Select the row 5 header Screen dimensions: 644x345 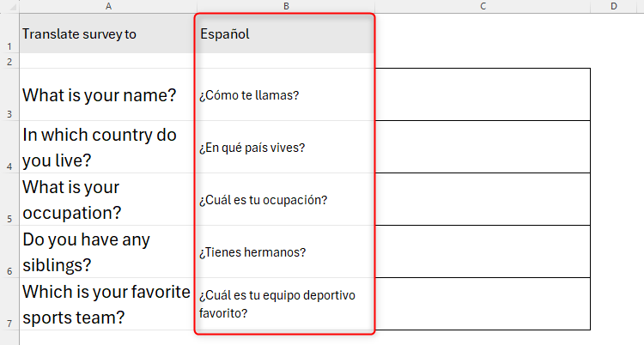point(9,200)
